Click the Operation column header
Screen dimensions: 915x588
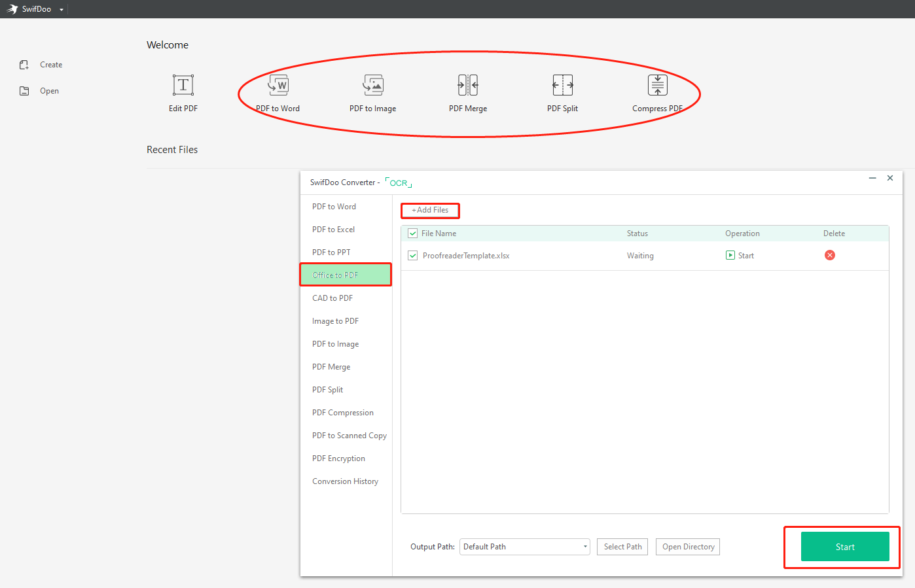coord(742,233)
